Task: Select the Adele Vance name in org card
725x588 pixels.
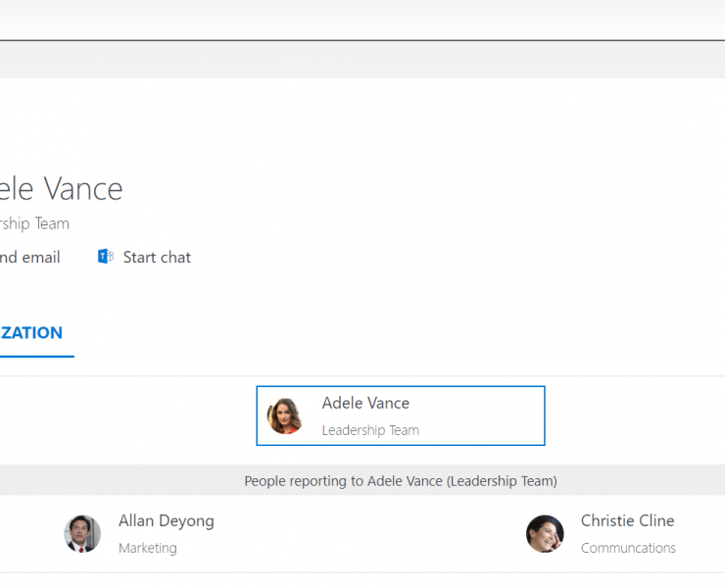Action: click(365, 403)
